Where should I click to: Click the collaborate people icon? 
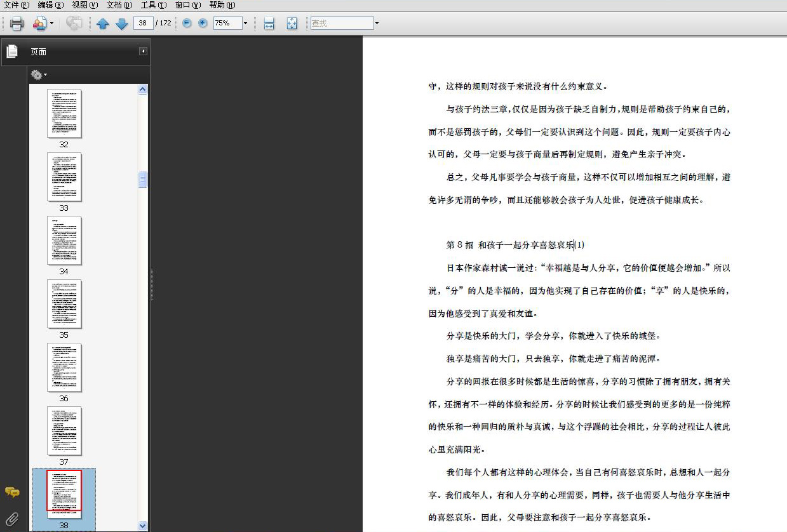click(39, 23)
